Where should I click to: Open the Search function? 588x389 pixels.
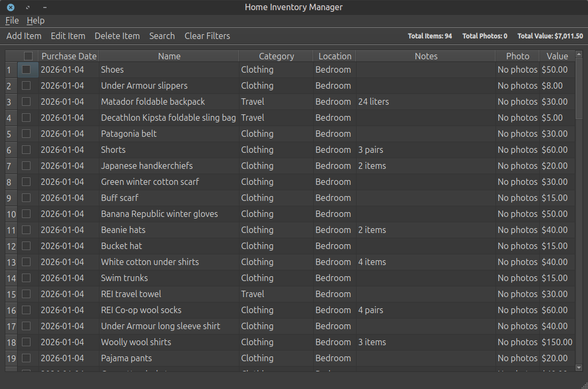(x=162, y=36)
